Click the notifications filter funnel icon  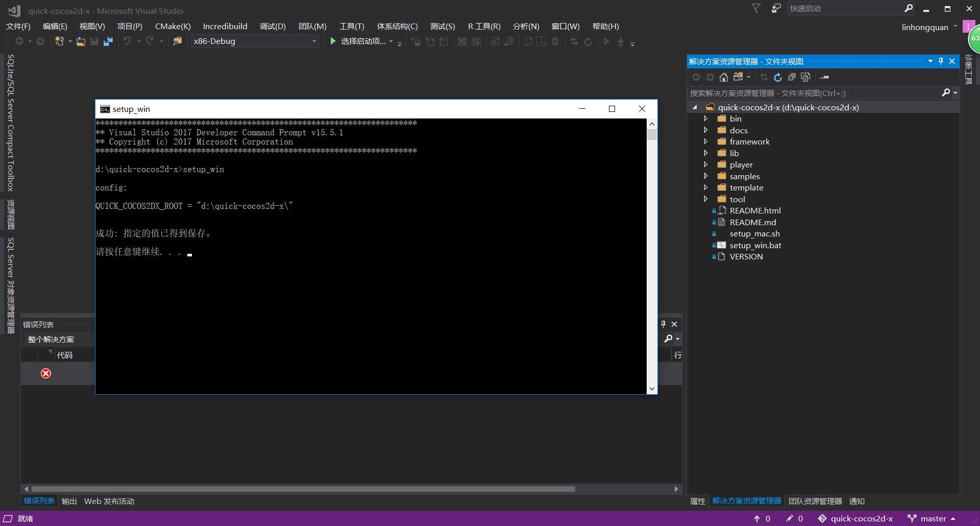click(x=756, y=8)
